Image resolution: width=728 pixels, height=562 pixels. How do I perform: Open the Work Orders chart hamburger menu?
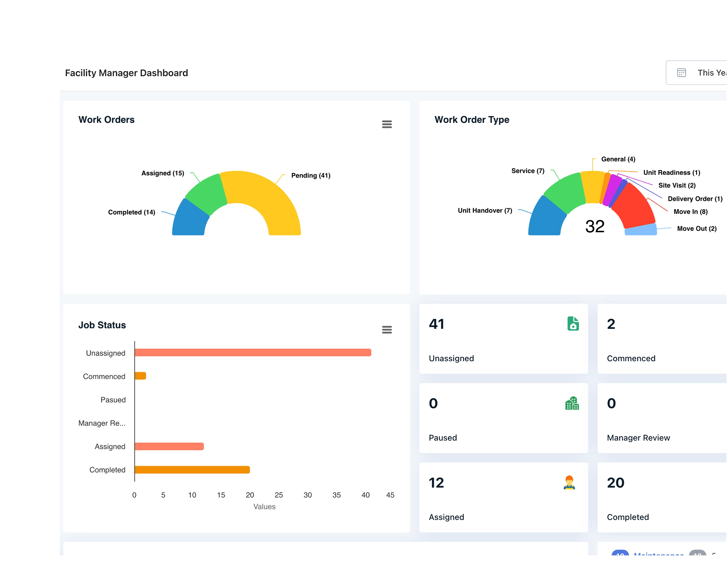coord(387,124)
